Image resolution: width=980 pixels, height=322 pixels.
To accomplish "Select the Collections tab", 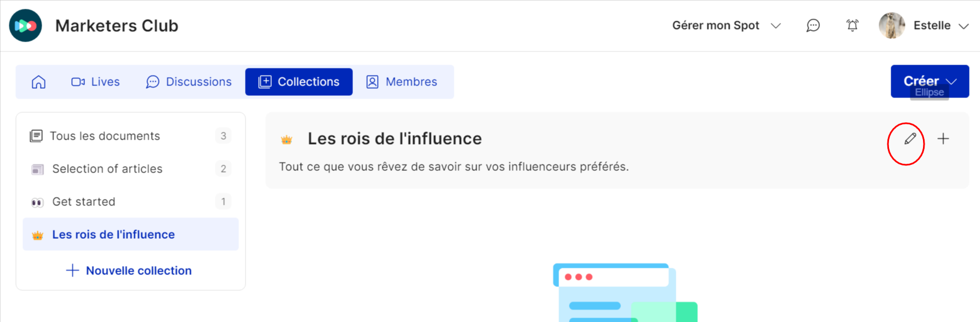I will [299, 82].
